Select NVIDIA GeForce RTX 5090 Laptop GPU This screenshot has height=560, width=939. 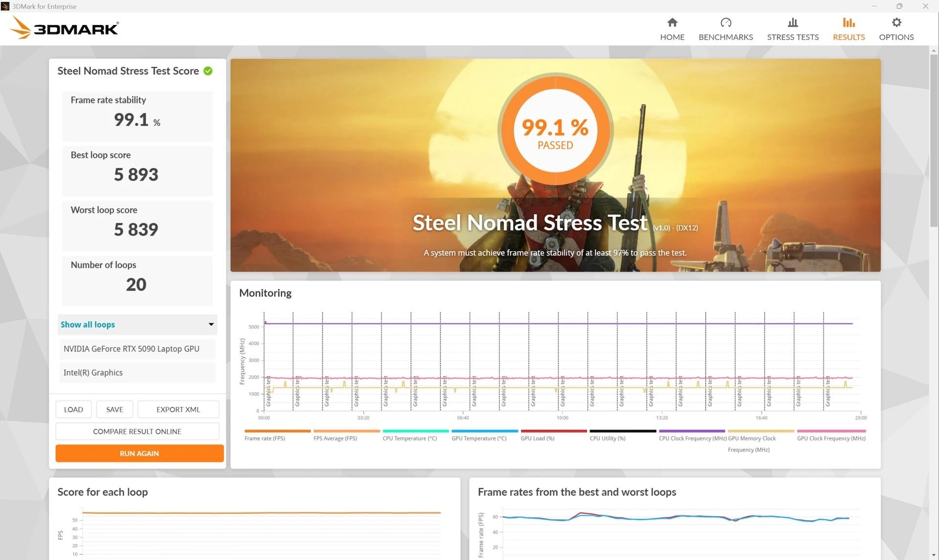132,349
